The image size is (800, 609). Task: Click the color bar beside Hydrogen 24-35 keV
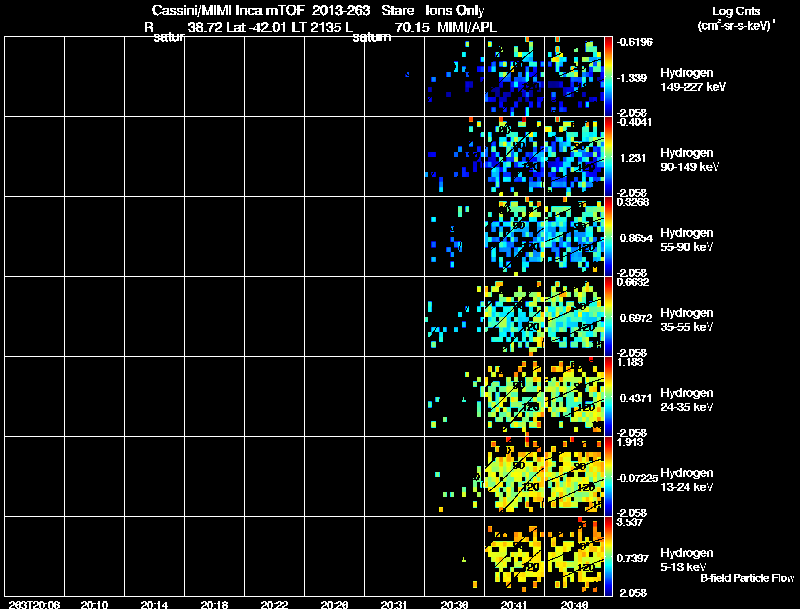point(608,396)
